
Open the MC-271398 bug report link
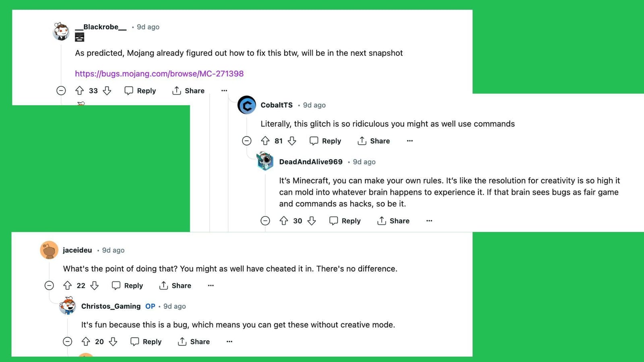click(159, 74)
